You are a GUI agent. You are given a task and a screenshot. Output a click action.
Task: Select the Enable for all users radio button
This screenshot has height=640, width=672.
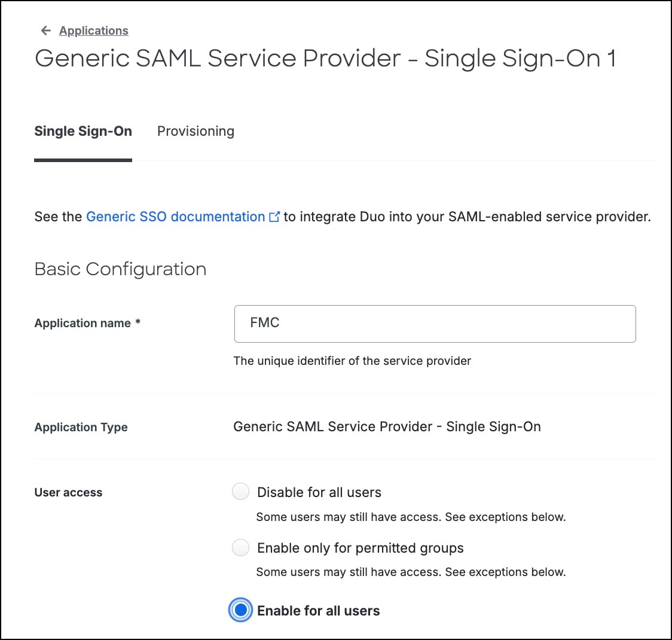tap(240, 611)
